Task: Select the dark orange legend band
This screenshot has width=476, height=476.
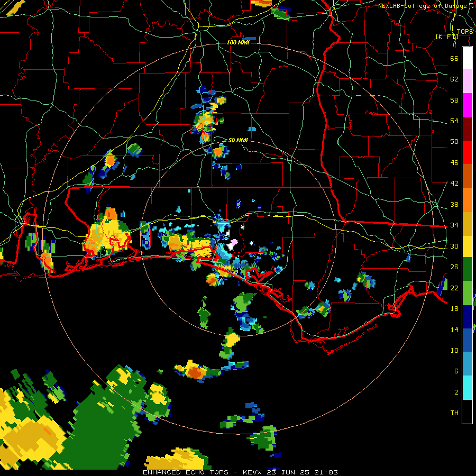Action: pos(467,176)
